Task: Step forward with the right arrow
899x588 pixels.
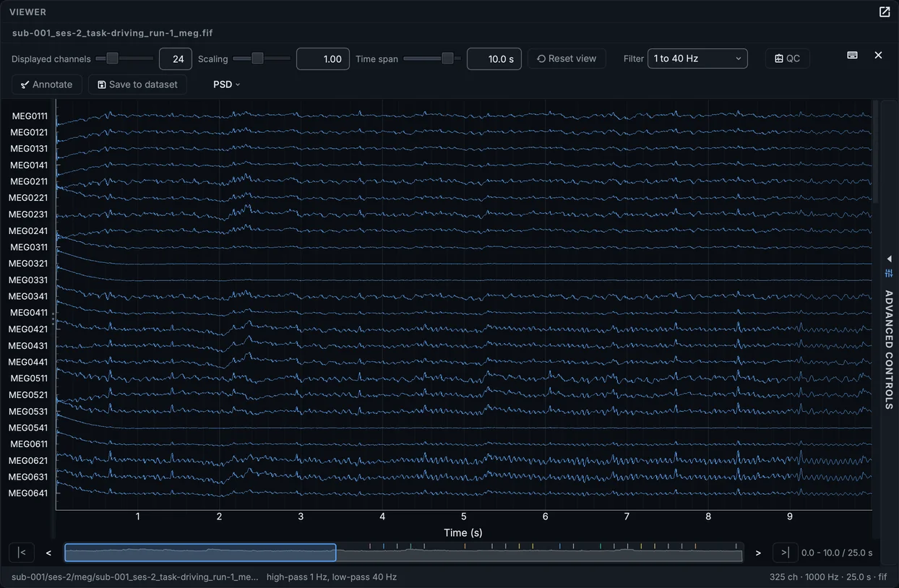Action: [x=758, y=553]
